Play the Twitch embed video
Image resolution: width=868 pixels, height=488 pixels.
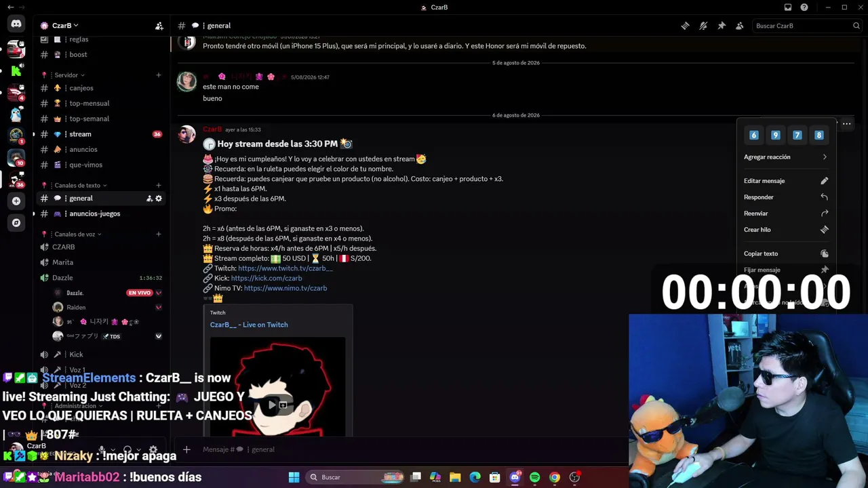(272, 405)
